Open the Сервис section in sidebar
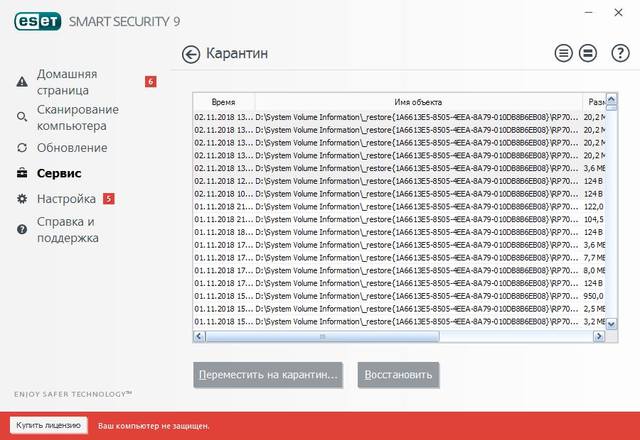The image size is (640, 440). tap(59, 173)
